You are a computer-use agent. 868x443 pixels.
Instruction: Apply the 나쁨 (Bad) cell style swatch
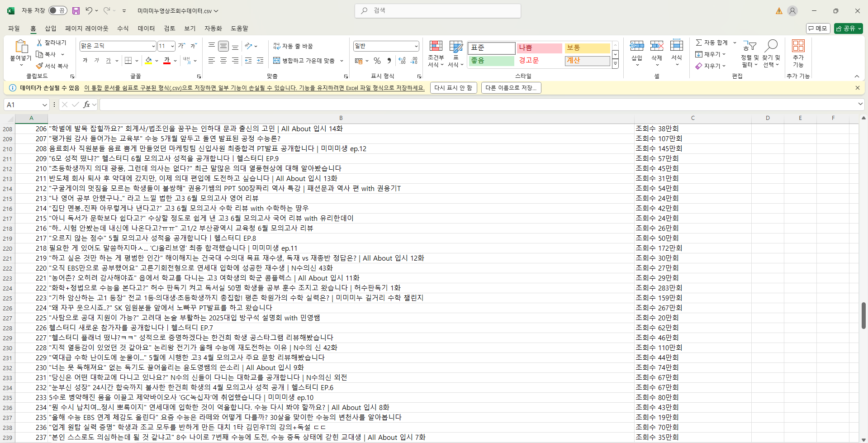coord(539,48)
